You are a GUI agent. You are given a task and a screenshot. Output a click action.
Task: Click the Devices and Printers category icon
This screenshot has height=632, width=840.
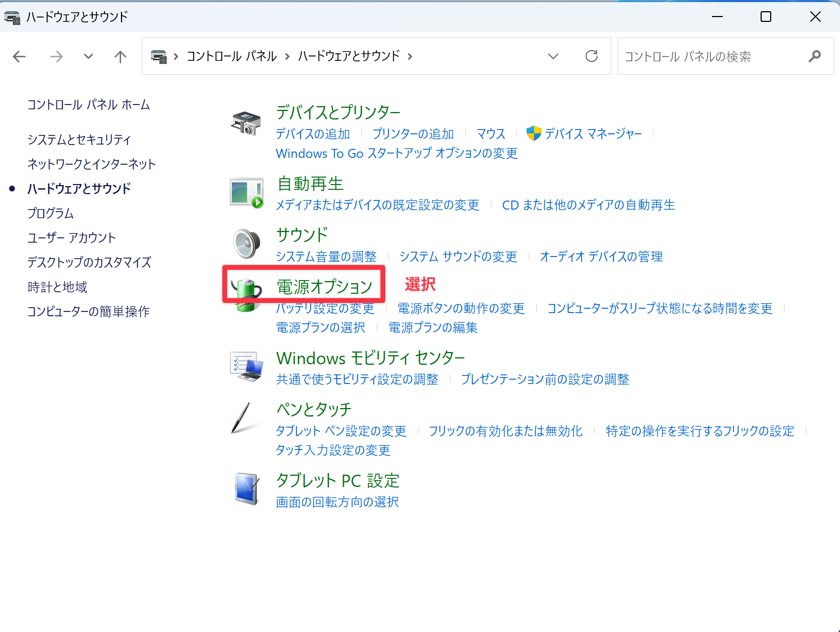(246, 123)
